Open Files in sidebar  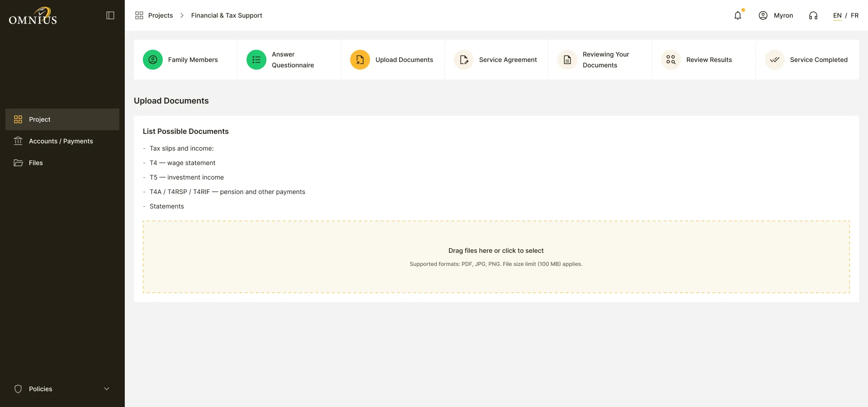tap(62, 163)
